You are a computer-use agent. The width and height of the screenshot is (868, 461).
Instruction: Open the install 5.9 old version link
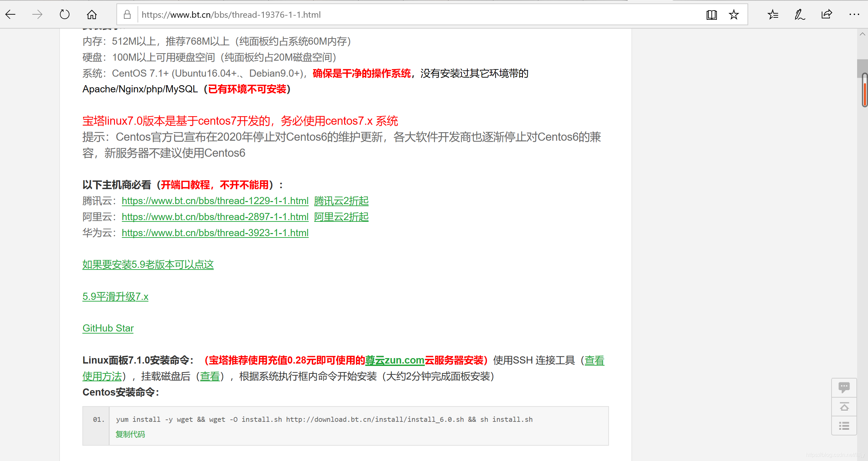point(148,265)
